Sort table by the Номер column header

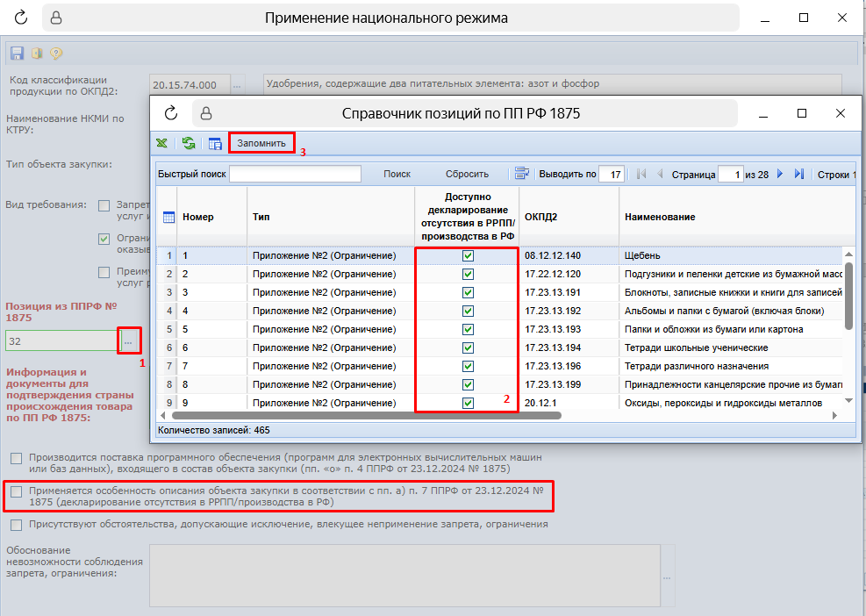click(x=198, y=217)
